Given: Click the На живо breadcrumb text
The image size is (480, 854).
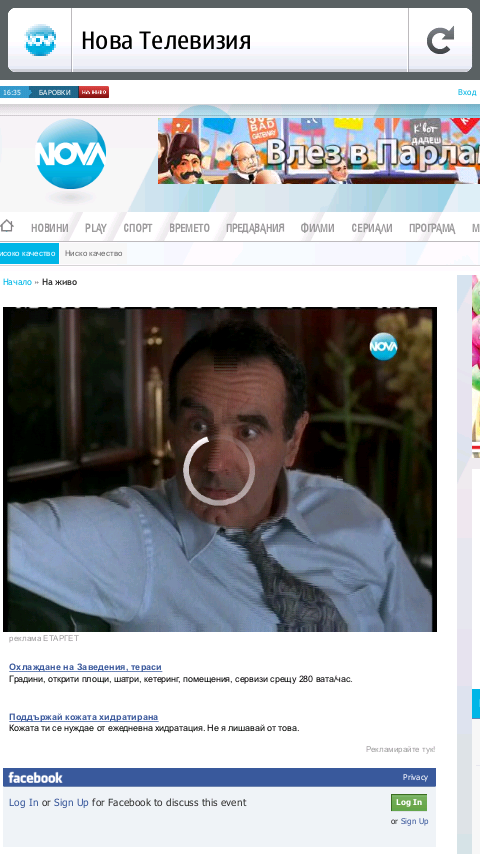Looking at the screenshot, I should (59, 282).
